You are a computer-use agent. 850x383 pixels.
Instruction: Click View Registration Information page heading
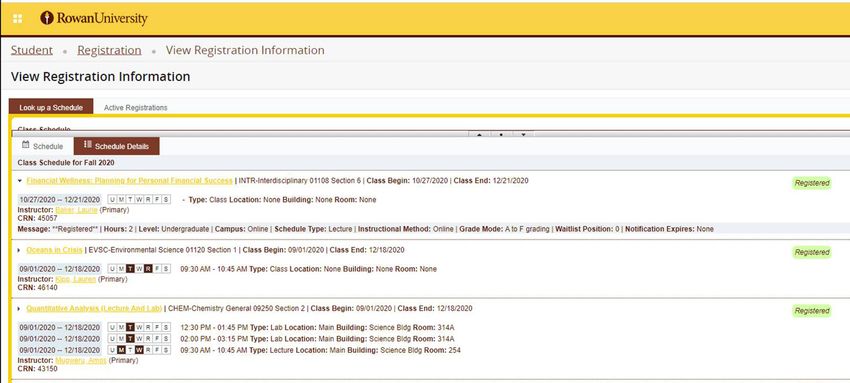point(100,76)
